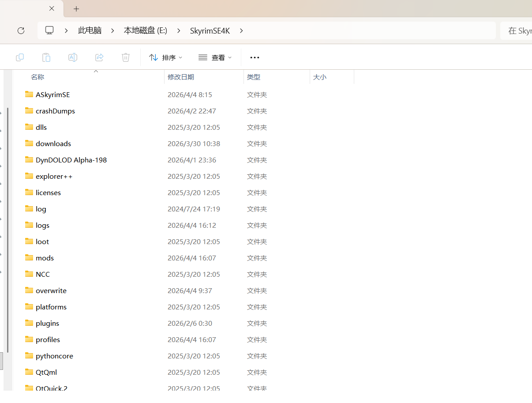Open the 排序 (Sort) dropdown
Image resolution: width=532 pixels, height=403 pixels.
tap(165, 57)
